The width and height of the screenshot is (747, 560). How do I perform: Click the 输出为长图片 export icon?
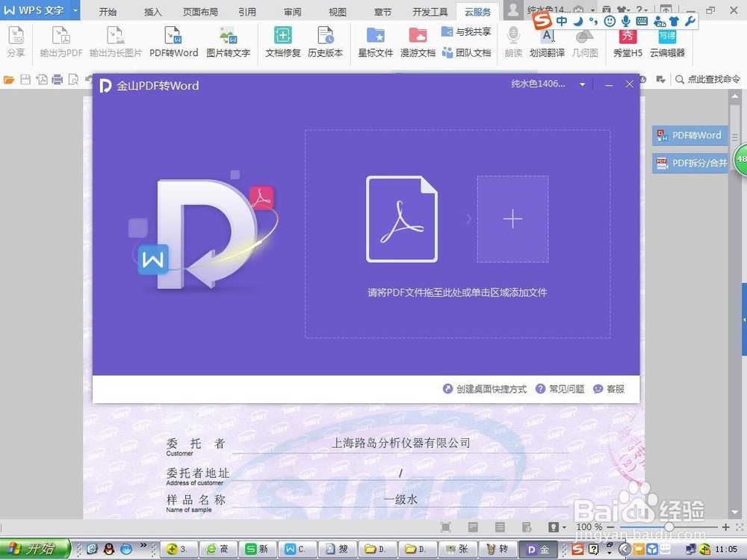(x=116, y=42)
